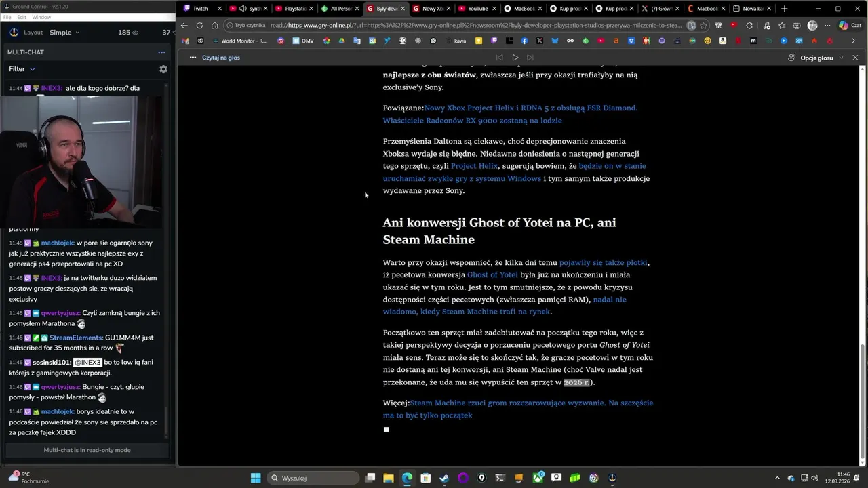Skip to the previous read aloud paragraph
This screenshot has width=868, height=488.
coord(500,58)
